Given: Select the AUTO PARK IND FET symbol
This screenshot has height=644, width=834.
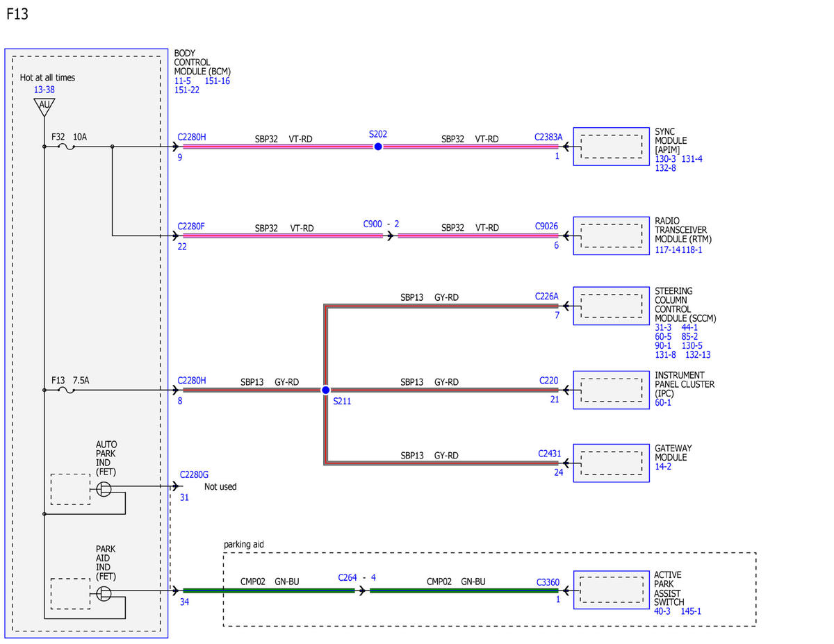Looking at the screenshot, I should pos(104,489).
